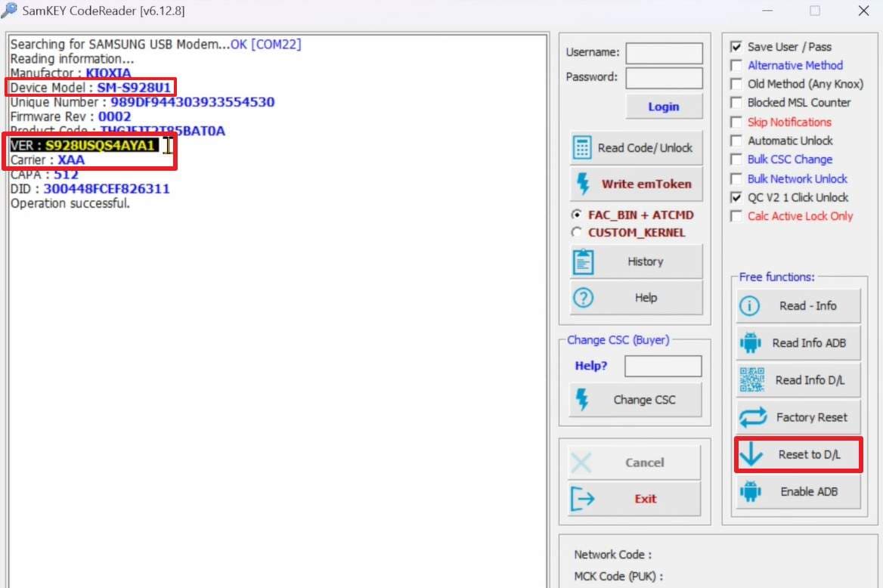Click the Login button
Image resolution: width=883 pixels, height=588 pixels.
pos(664,107)
